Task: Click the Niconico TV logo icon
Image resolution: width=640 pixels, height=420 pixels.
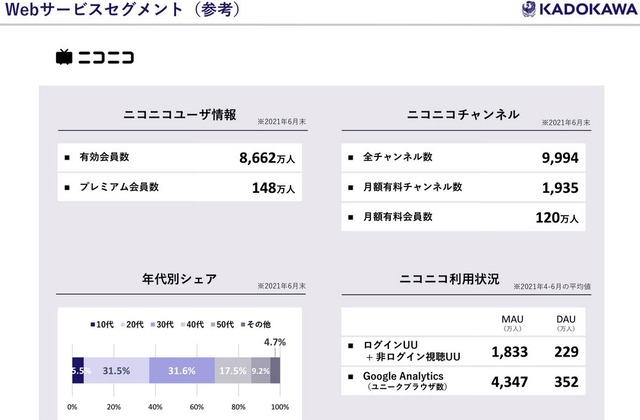Action: (64, 57)
